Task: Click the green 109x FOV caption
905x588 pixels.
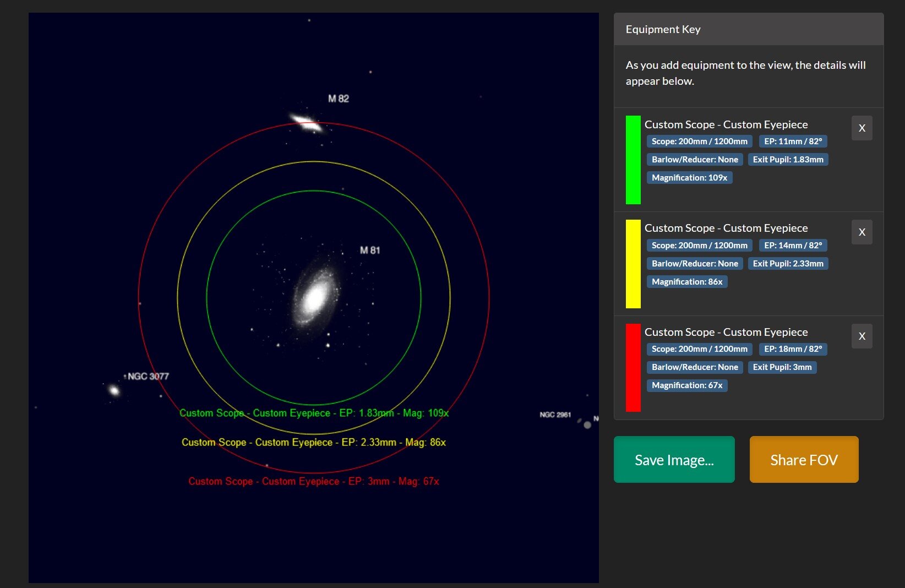Action: click(x=314, y=413)
